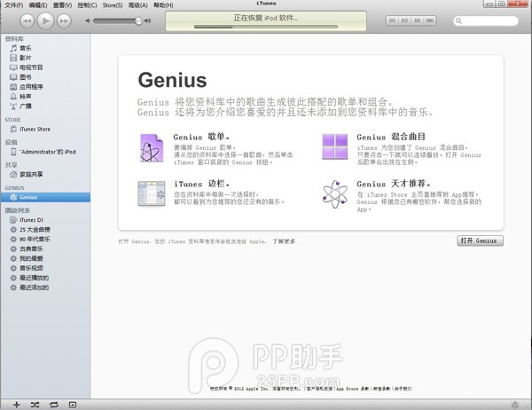Open 影片 in the sidebar
Screen dimensions: 532x410
click(x=26, y=58)
